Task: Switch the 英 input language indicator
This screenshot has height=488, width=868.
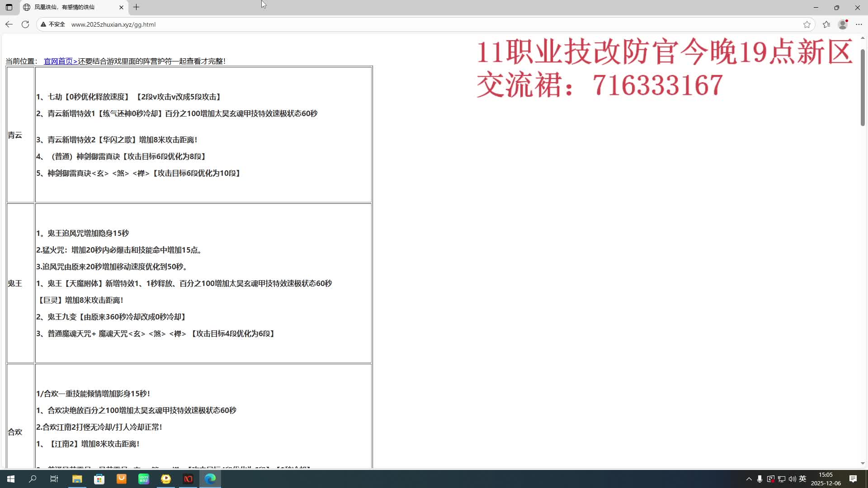Action: pos(802,479)
